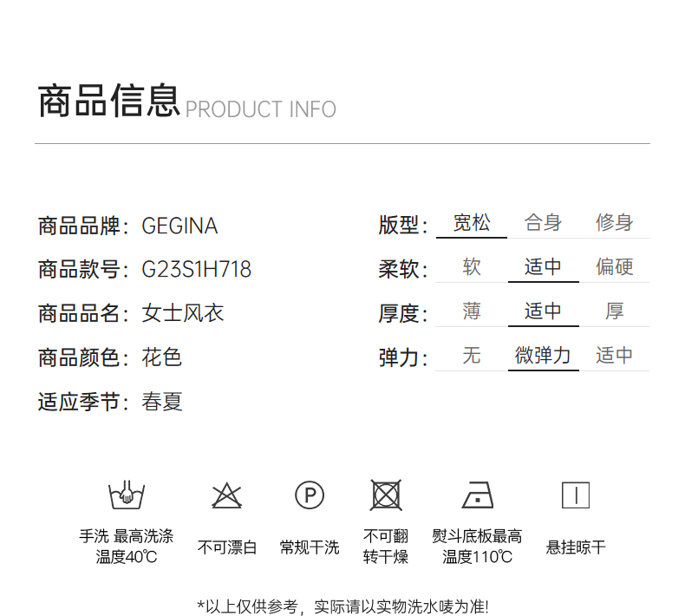This screenshot has width=685, height=616.
Task: Click the do not bleach triangle icon
Action: point(227,495)
